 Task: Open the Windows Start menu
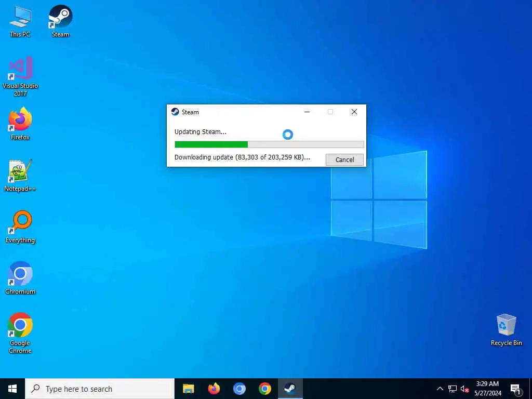(x=12, y=389)
